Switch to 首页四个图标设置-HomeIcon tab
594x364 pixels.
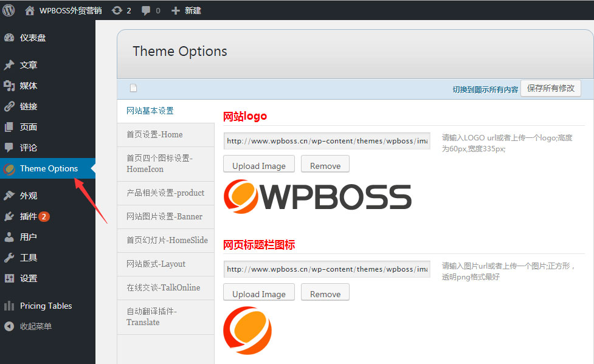[166, 164]
